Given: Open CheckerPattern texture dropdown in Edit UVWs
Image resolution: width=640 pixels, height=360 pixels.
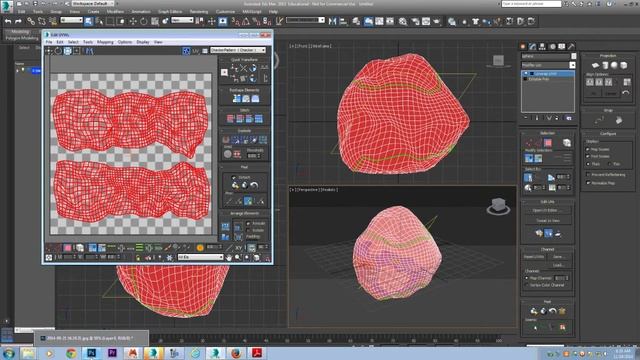Looking at the screenshot, I should click(x=238, y=50).
